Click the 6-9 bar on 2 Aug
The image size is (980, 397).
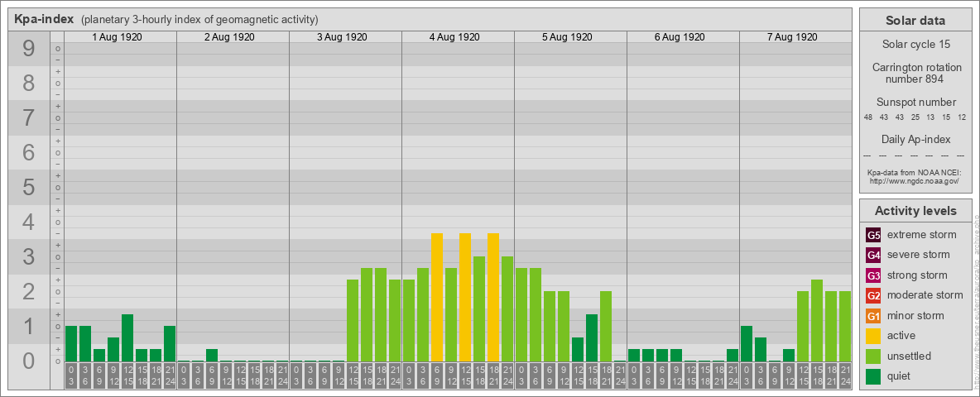[212, 355]
